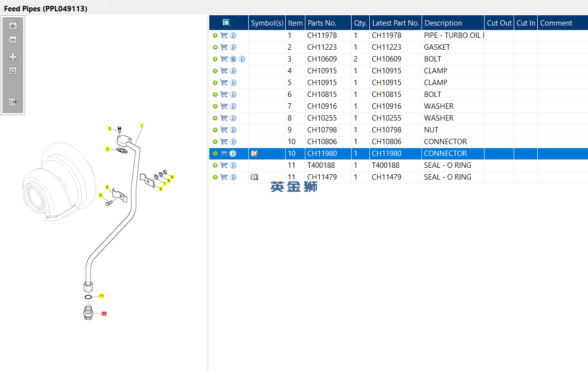588x373 pixels.
Task: Open info for CH10815 bolt
Action: (x=233, y=94)
